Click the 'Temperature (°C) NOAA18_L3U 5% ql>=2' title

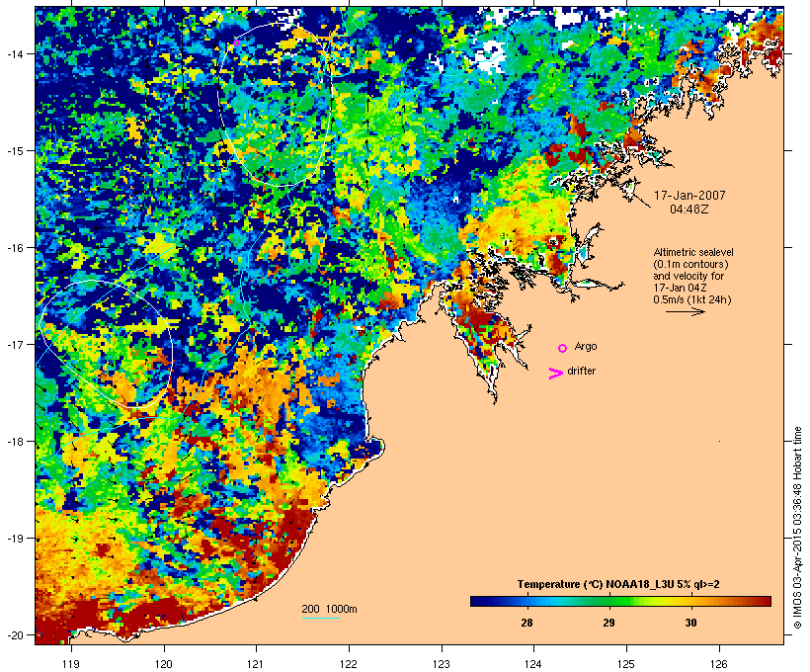coord(618,584)
